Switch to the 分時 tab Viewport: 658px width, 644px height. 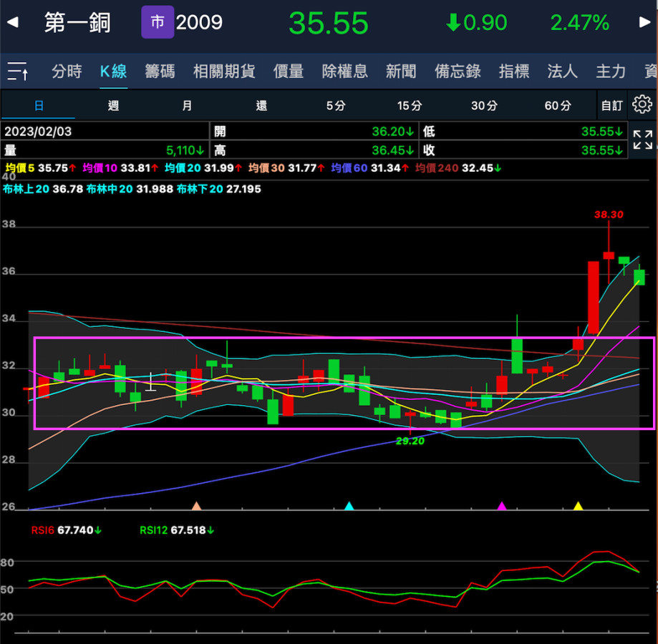pyautogui.click(x=67, y=71)
